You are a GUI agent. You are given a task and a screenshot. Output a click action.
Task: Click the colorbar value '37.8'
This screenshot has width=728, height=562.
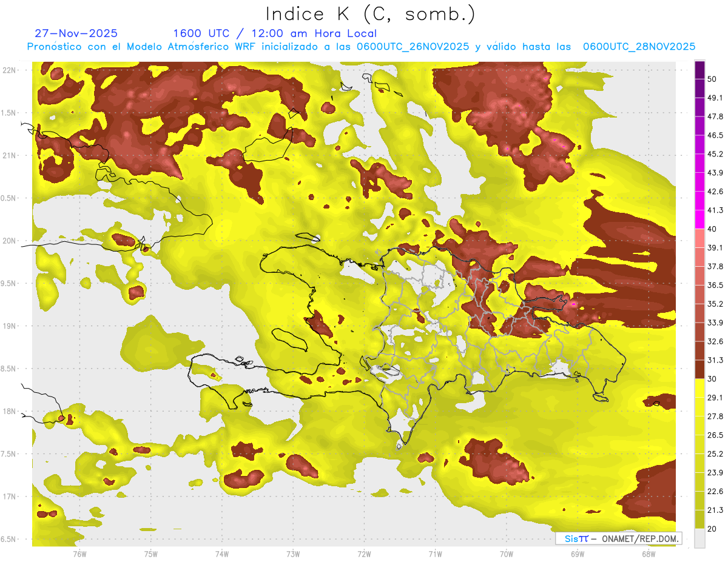point(715,266)
